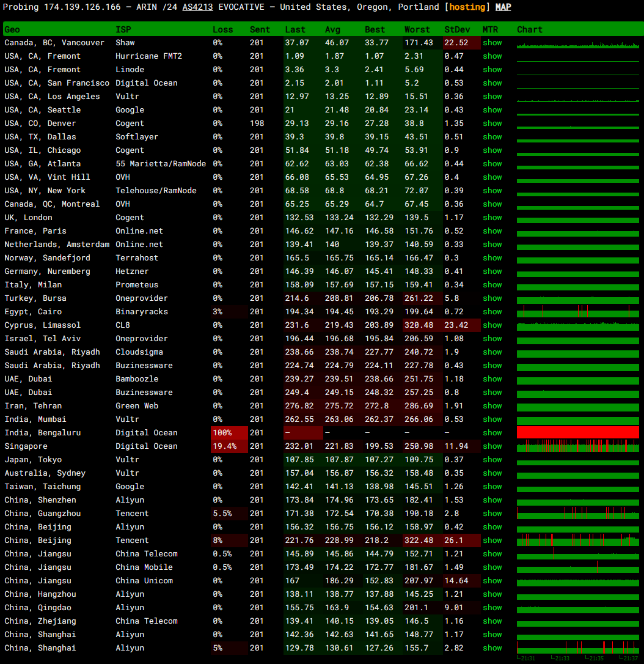
Task: Show MTR for Canada, BC, Vancouver Shaw
Action: pyautogui.click(x=492, y=43)
